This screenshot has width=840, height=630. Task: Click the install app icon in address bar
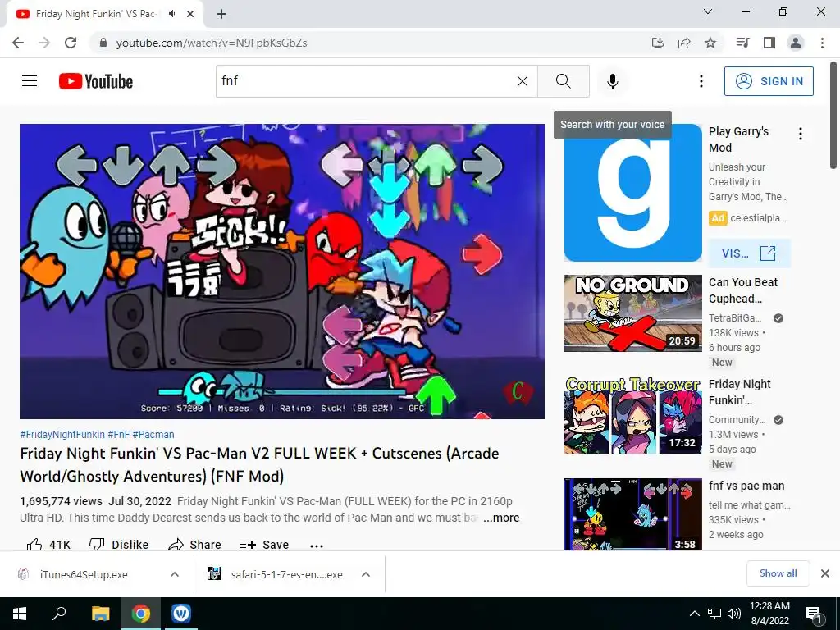pyautogui.click(x=657, y=43)
